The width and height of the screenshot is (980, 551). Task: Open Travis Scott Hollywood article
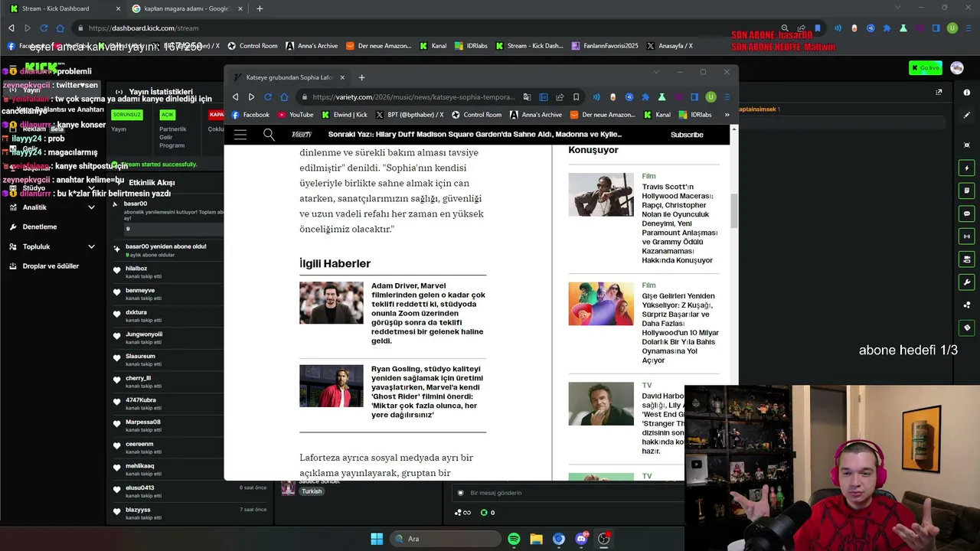pos(679,223)
